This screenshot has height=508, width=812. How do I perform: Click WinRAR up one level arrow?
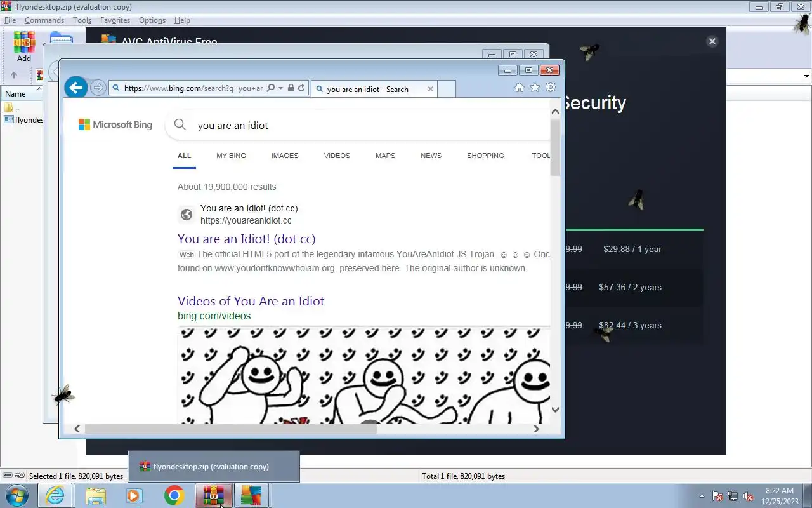(x=14, y=75)
